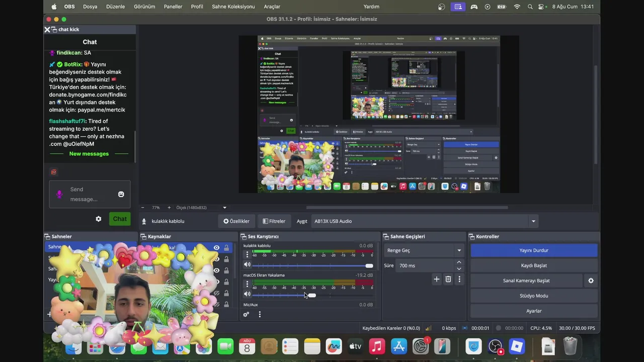Open App Store from the Dock

tap(398, 346)
